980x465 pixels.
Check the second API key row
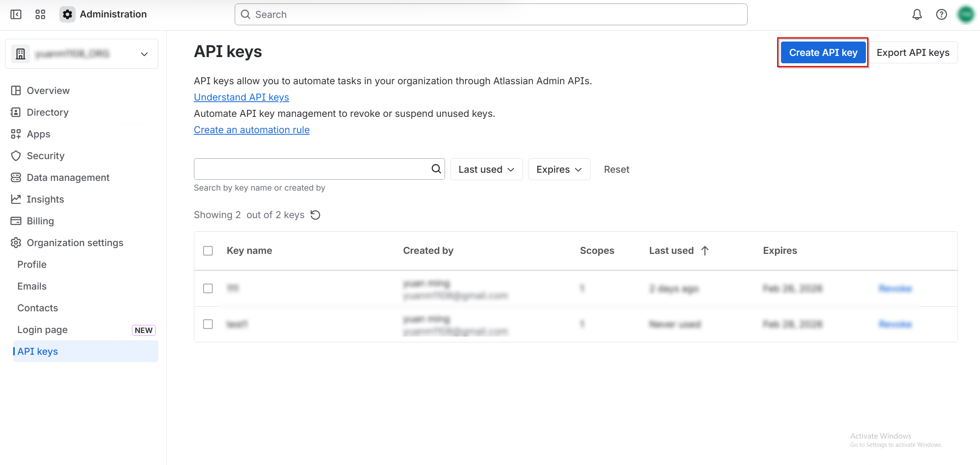point(208,324)
